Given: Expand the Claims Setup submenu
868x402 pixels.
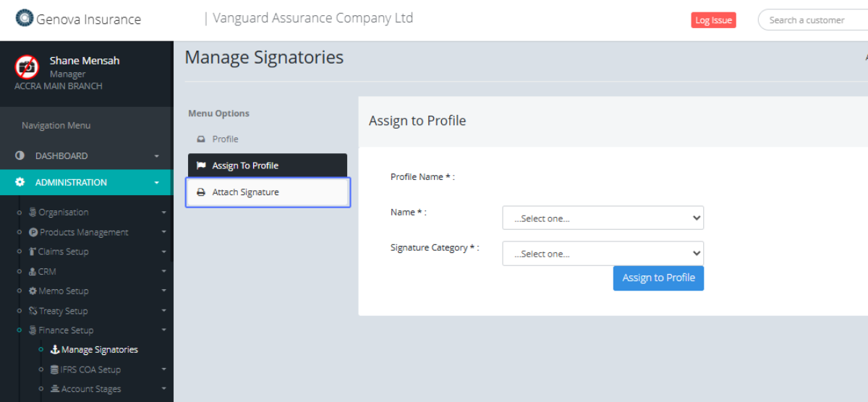Looking at the screenshot, I should (x=163, y=252).
